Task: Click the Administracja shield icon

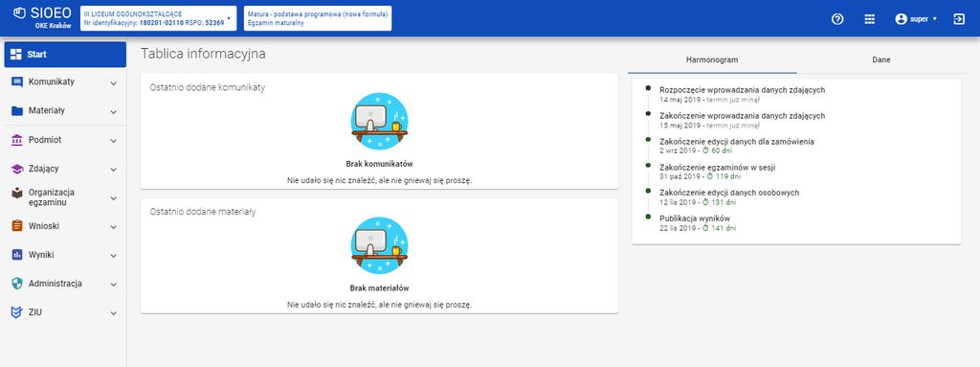Action: click(x=17, y=284)
